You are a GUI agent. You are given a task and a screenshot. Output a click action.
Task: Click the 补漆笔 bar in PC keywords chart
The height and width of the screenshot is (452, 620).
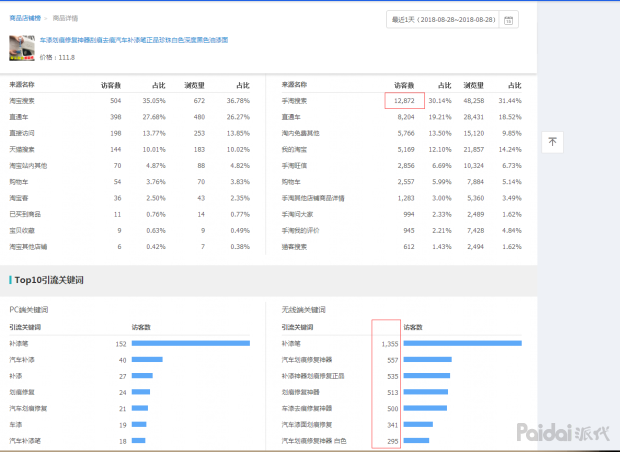190,344
